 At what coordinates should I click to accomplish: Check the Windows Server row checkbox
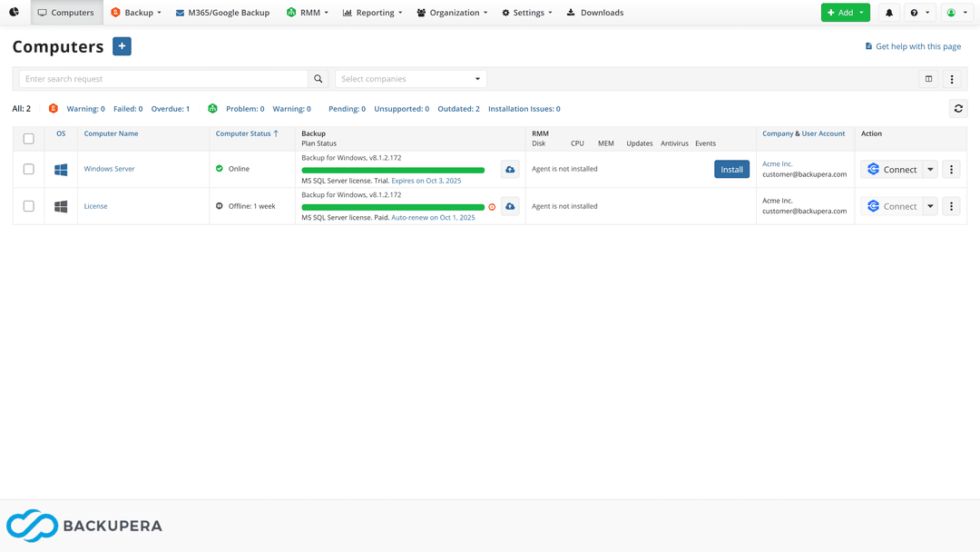(x=28, y=169)
